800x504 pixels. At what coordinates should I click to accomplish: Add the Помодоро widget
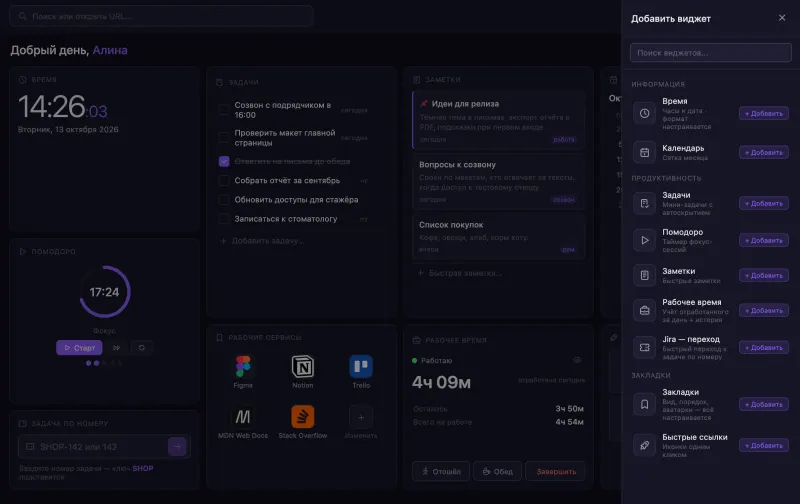pyautogui.click(x=763, y=240)
